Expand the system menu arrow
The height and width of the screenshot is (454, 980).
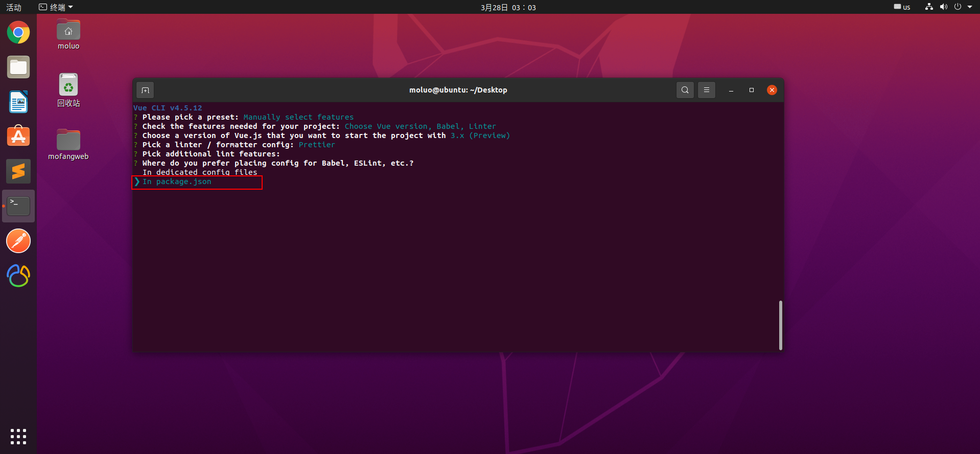[x=970, y=7]
